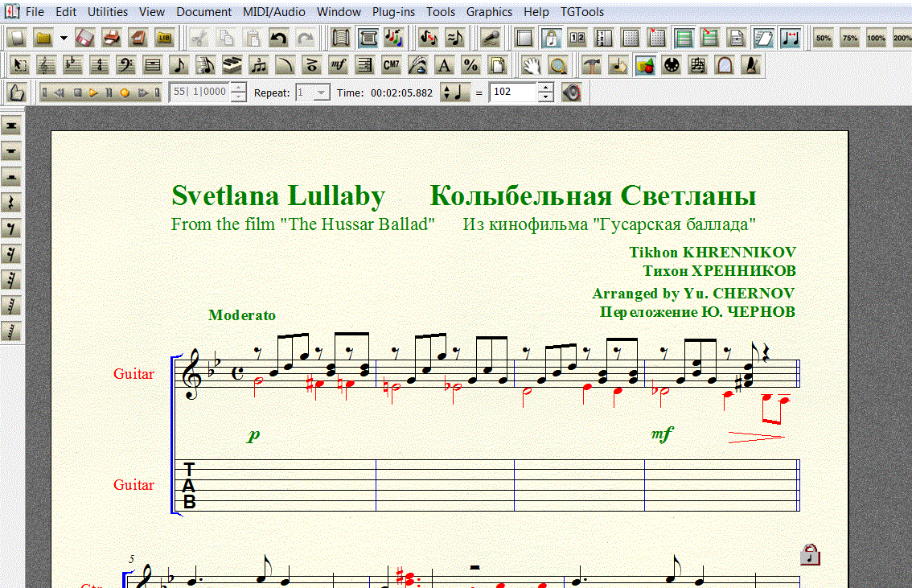Viewport: 912px width, 588px height.
Task: Open the Plug-ins menu
Action: (393, 12)
